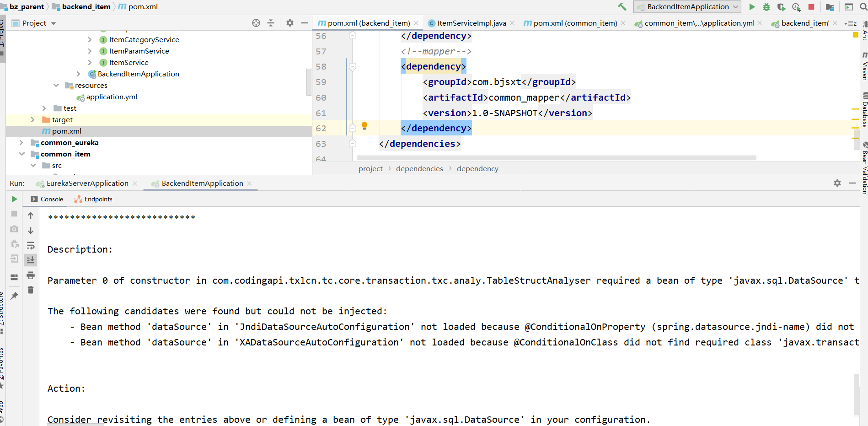This screenshot has height=426, width=868.
Task: Toggle the Database tool window
Action: 864,110
